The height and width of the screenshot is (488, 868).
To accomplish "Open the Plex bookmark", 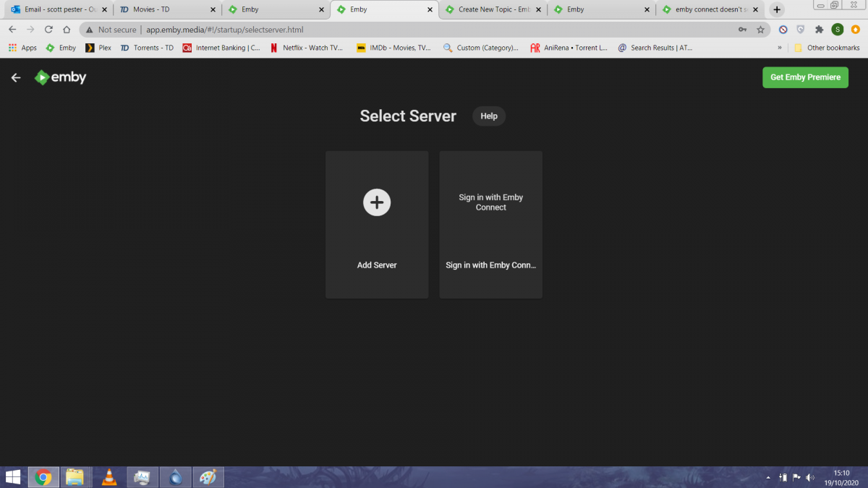I will point(98,48).
